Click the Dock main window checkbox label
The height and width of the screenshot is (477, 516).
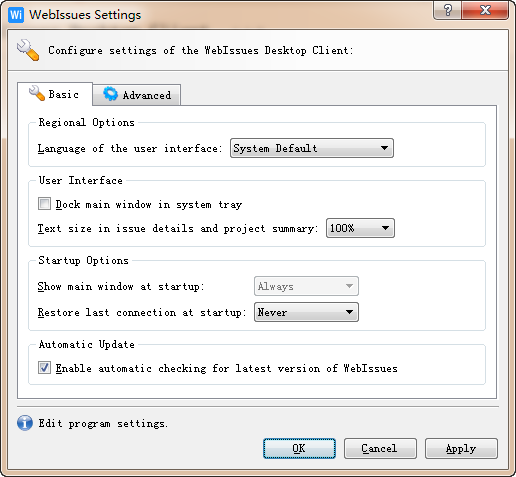[149, 204]
